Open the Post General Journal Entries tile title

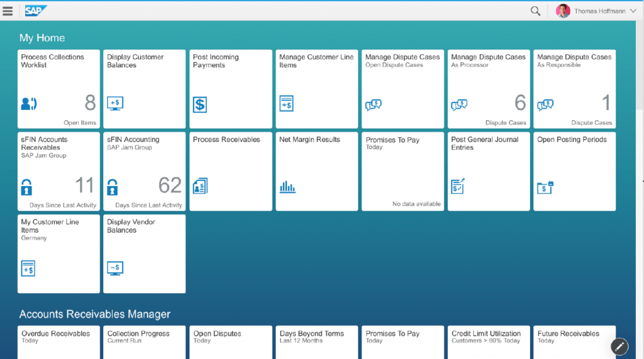point(485,143)
